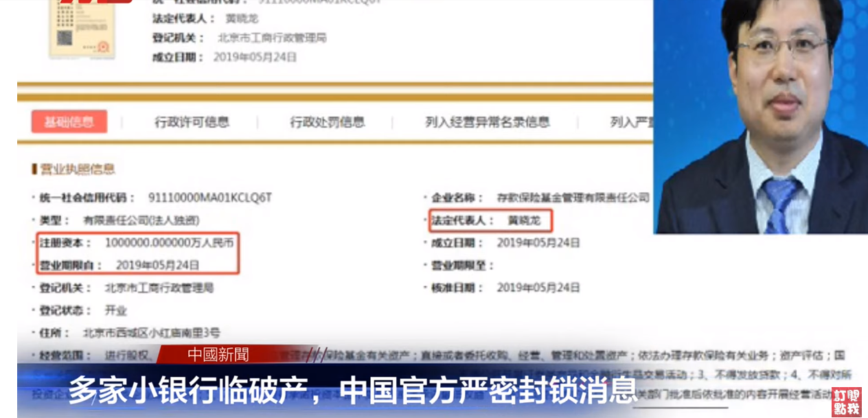The width and height of the screenshot is (868, 418).
Task: Click the business license thumbnail image
Action: click(x=81, y=29)
